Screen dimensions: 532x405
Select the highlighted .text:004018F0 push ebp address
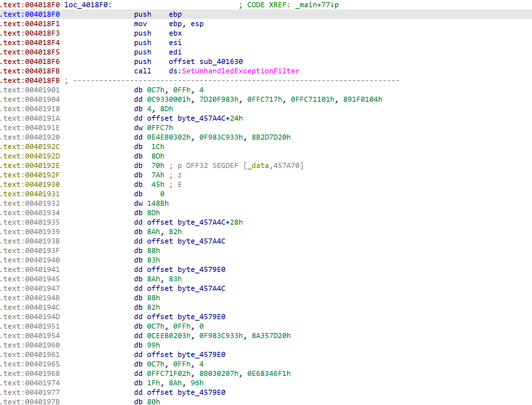pyautogui.click(x=31, y=14)
